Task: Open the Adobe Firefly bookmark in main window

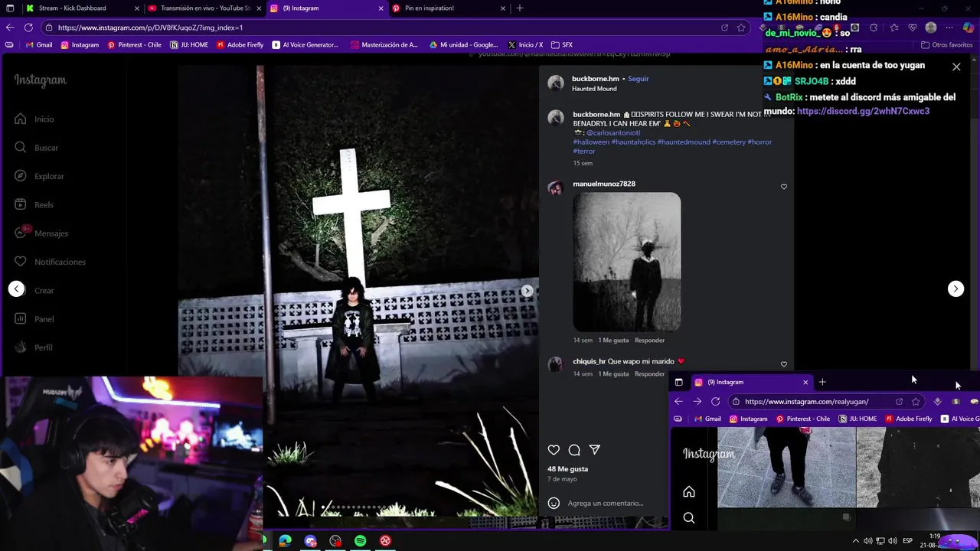Action: point(240,45)
